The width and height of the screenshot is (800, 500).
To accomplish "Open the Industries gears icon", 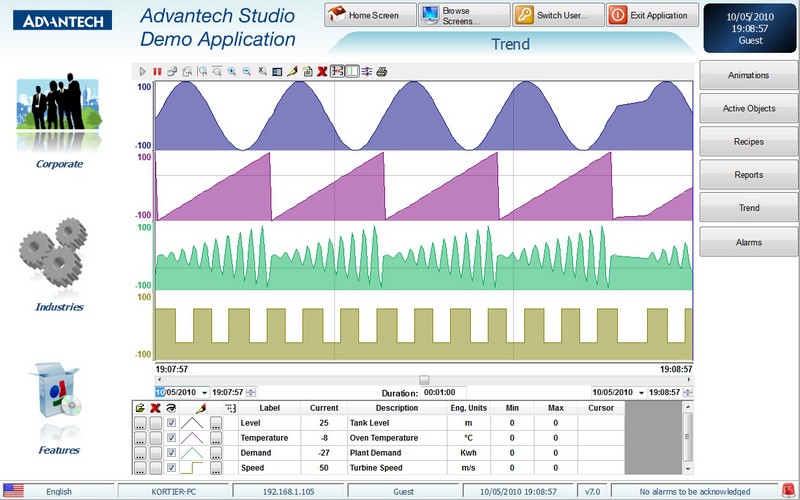I will click(x=53, y=252).
